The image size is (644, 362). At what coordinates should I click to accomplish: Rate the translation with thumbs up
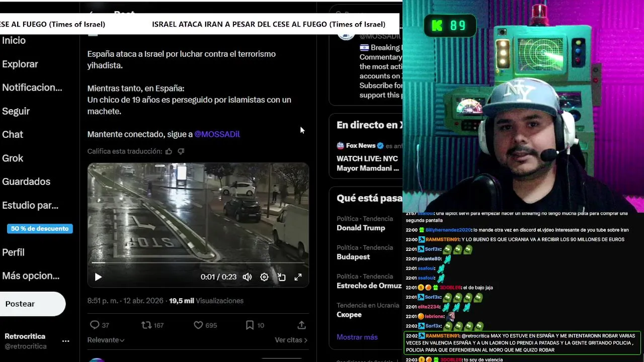[169, 151]
